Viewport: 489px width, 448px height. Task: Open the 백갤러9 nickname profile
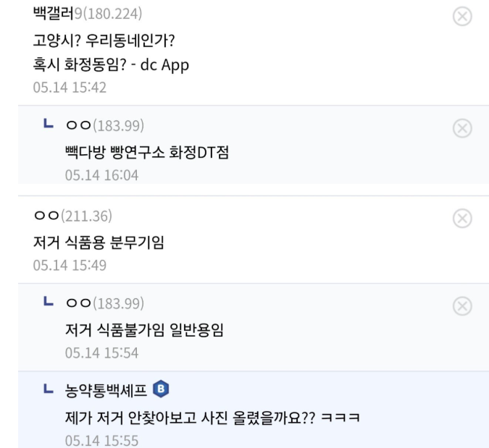(88, 14)
